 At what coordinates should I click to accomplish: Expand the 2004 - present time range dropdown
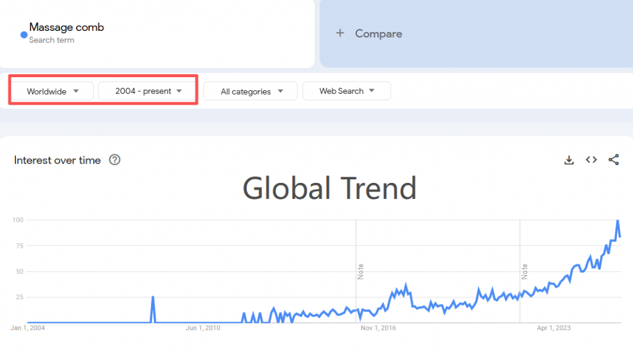click(x=148, y=91)
